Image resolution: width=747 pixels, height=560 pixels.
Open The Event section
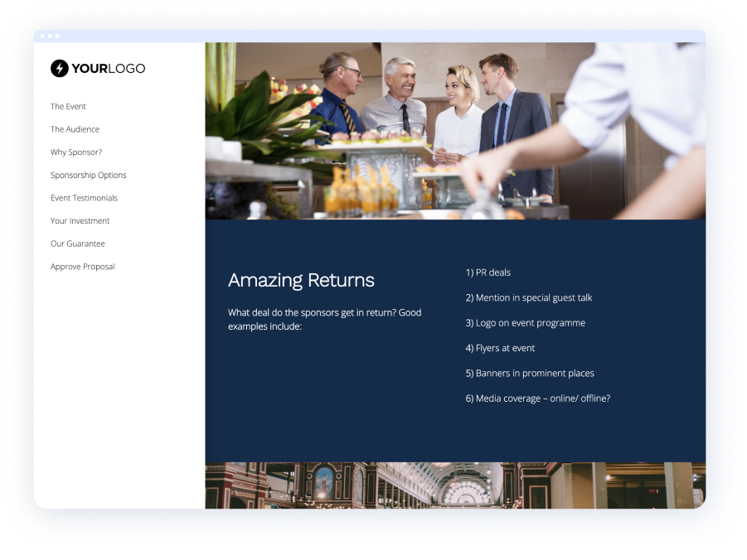[x=68, y=106]
